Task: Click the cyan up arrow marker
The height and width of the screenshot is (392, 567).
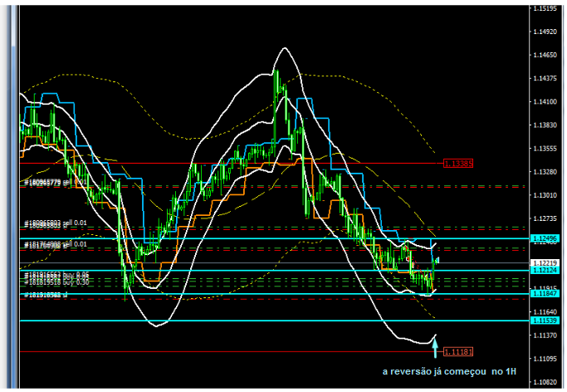Action: coord(435,345)
